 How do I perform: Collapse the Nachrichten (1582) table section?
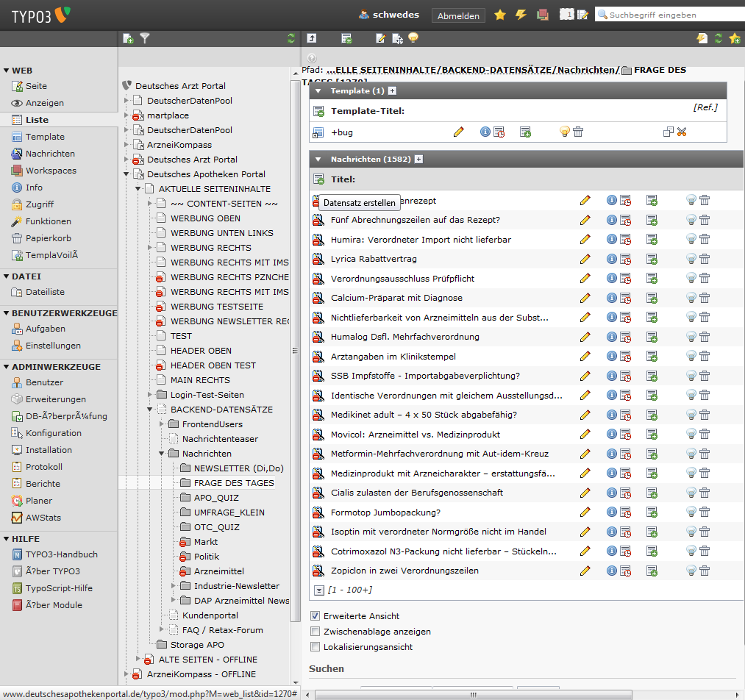tap(318, 159)
